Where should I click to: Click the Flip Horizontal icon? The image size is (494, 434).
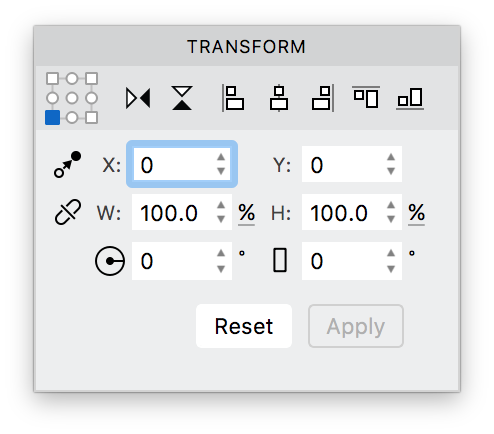tap(138, 98)
